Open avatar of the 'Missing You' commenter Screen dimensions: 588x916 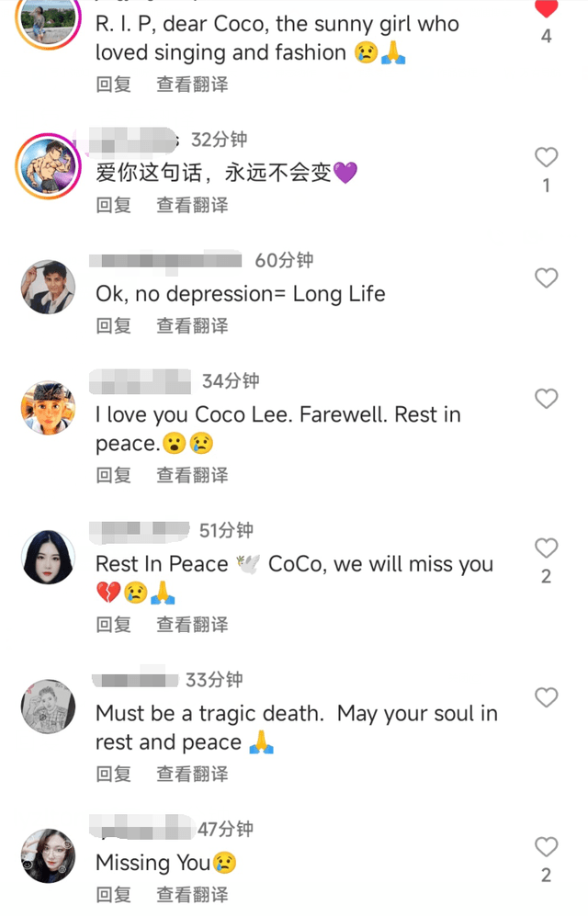49,856
